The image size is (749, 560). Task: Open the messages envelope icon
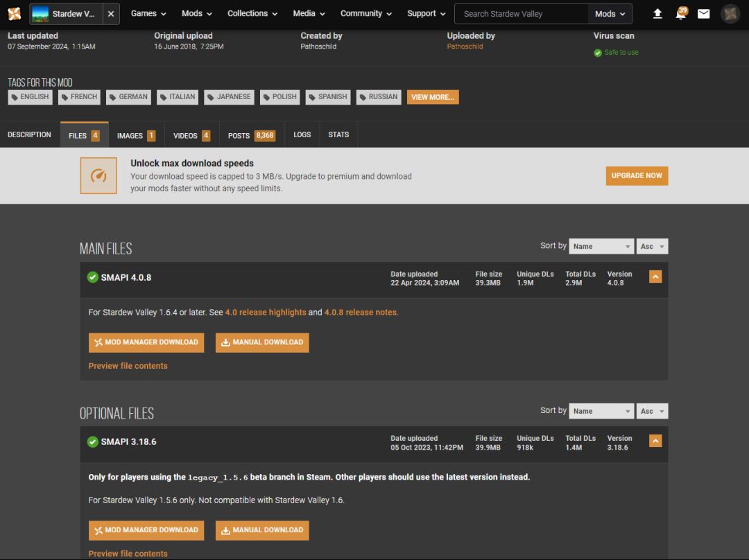[x=703, y=14]
